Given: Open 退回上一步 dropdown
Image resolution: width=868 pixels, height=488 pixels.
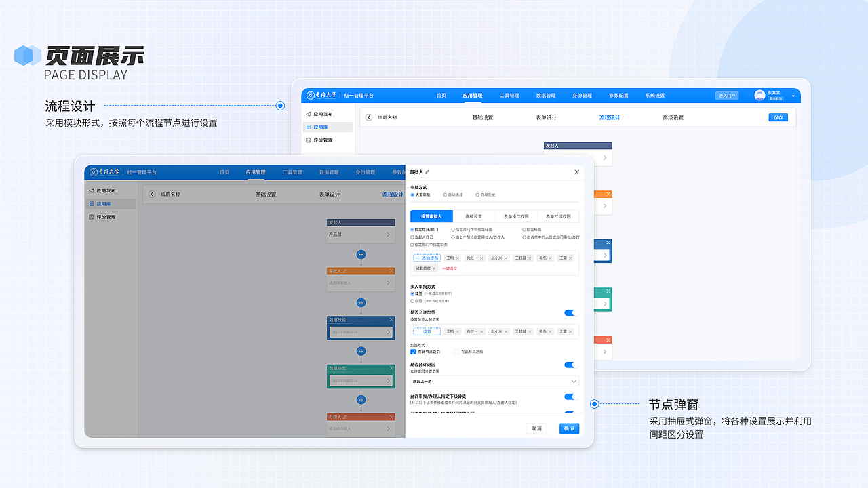Looking at the screenshot, I should [494, 381].
